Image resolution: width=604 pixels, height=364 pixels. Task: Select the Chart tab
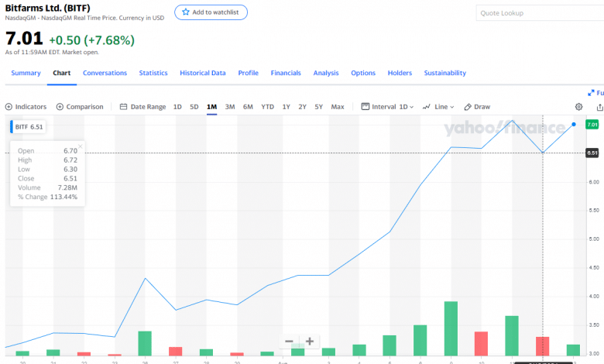coord(62,73)
